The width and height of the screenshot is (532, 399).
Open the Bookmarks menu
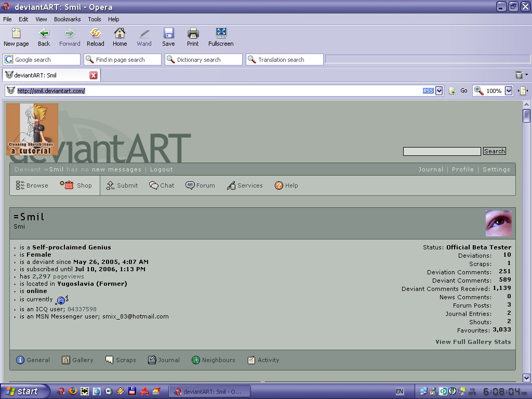click(67, 19)
